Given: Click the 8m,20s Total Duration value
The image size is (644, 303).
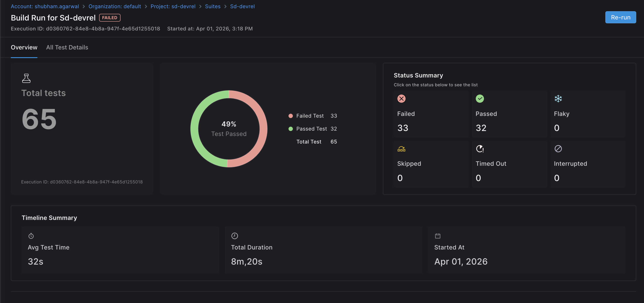Looking at the screenshot, I should pyautogui.click(x=247, y=262).
